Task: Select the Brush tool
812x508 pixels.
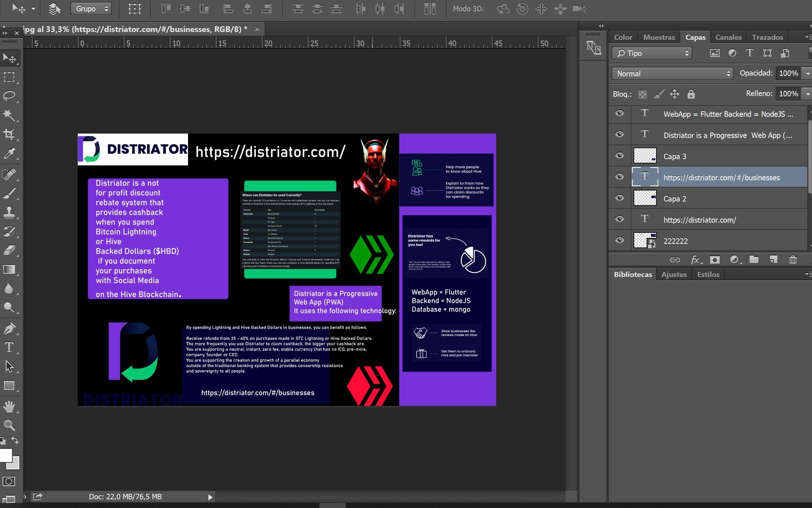Action: click(x=9, y=193)
